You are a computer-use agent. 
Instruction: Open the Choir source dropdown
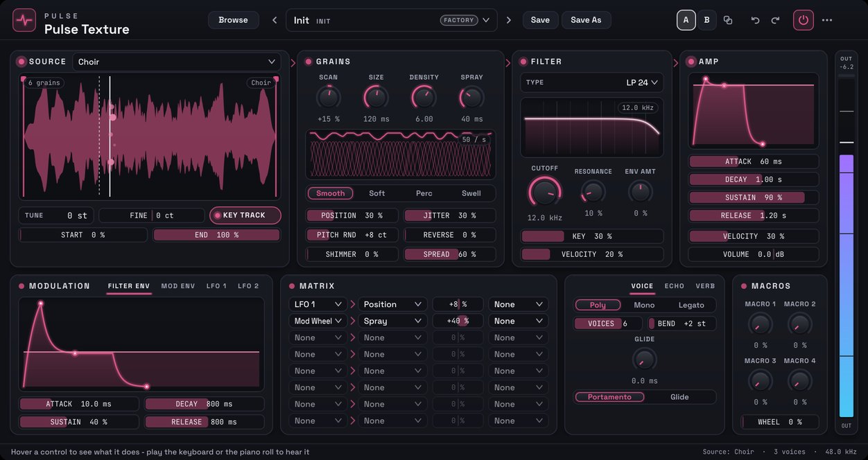pos(177,62)
